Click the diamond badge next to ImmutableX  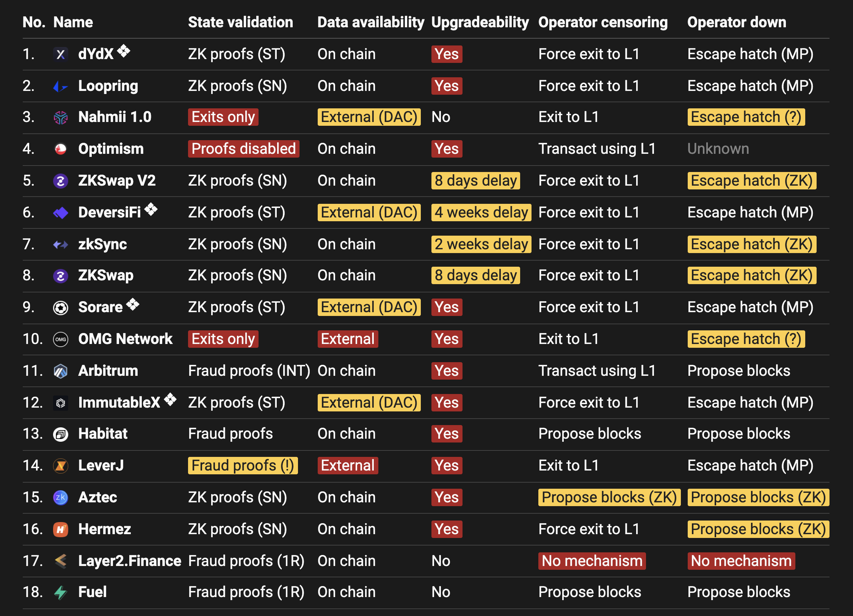point(170,399)
